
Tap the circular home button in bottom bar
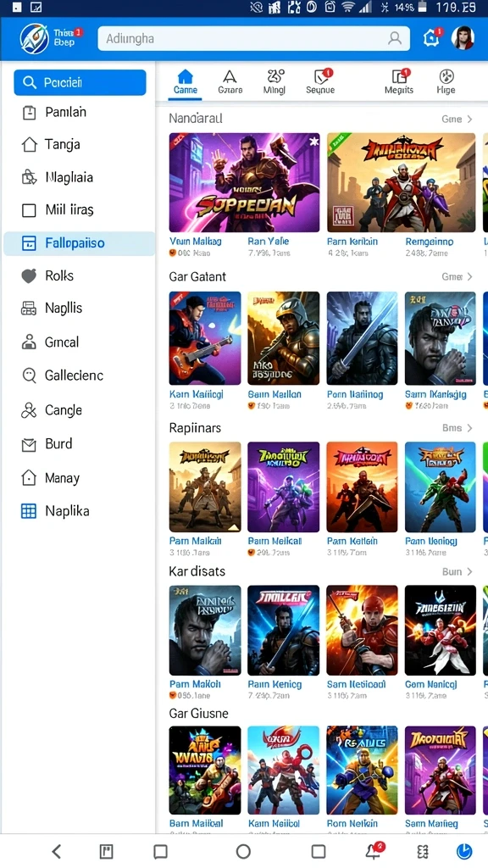(x=243, y=851)
